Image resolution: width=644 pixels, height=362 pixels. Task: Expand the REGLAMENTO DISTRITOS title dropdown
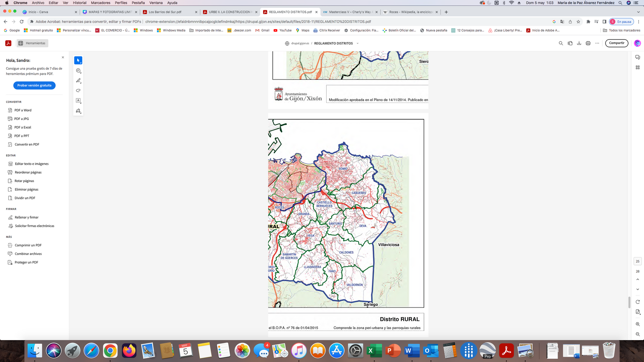coord(357,43)
